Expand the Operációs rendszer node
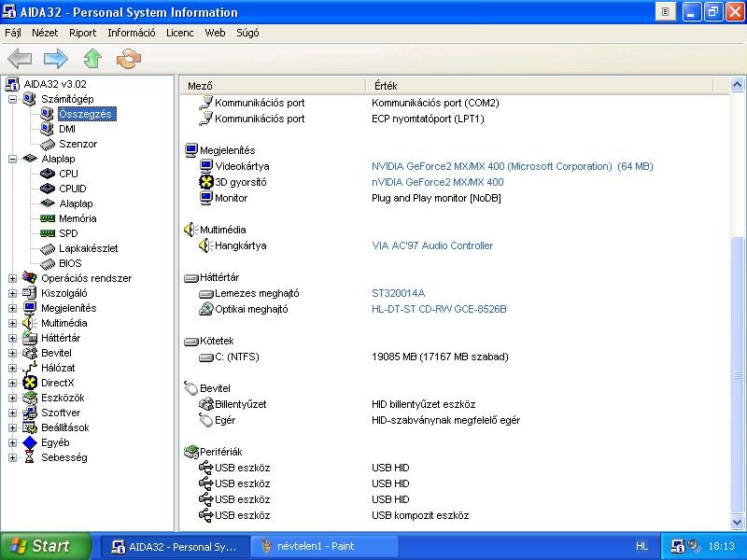The image size is (747, 560). coord(12,278)
